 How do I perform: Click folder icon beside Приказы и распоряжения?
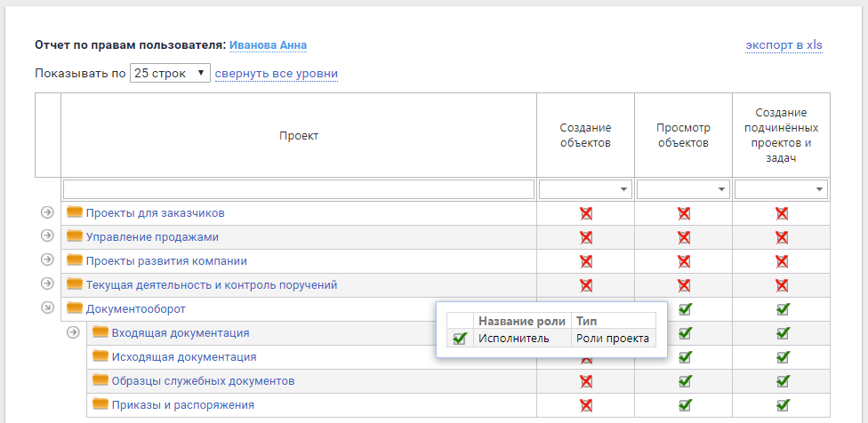pyautogui.click(x=100, y=404)
